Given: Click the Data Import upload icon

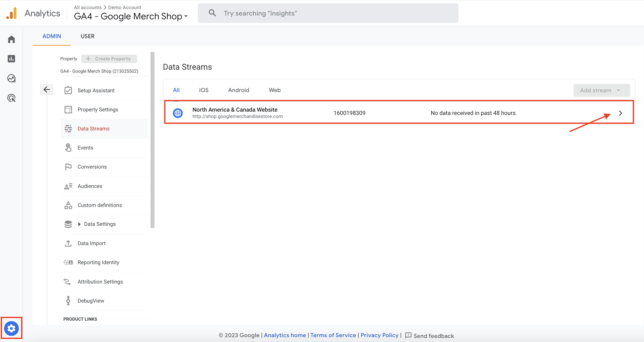Looking at the screenshot, I should click(68, 243).
